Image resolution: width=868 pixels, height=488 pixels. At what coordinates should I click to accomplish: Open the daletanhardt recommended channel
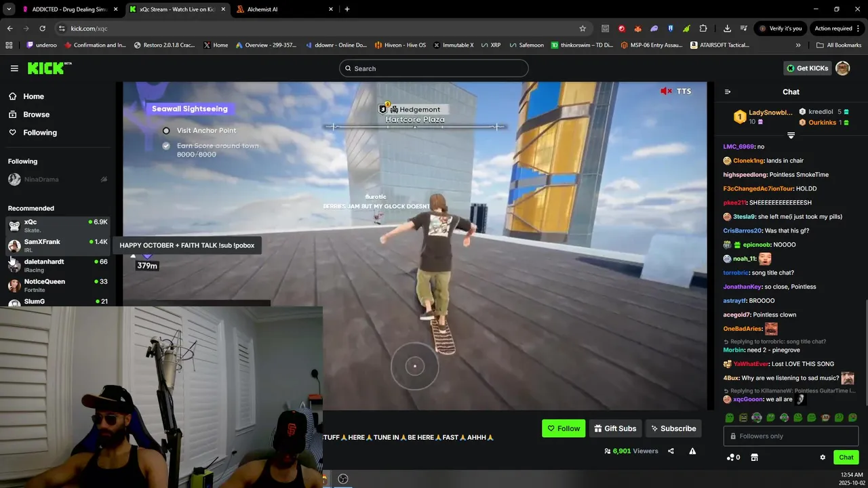click(58, 266)
